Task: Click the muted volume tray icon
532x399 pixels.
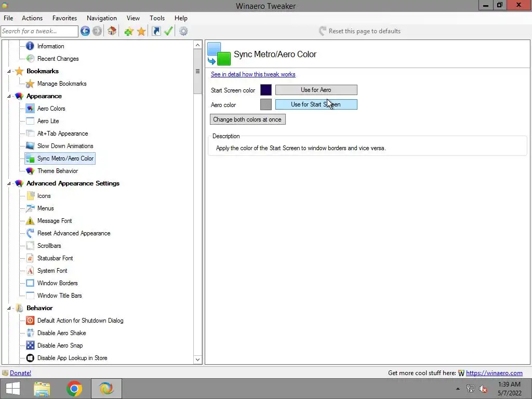Action: tap(483, 389)
